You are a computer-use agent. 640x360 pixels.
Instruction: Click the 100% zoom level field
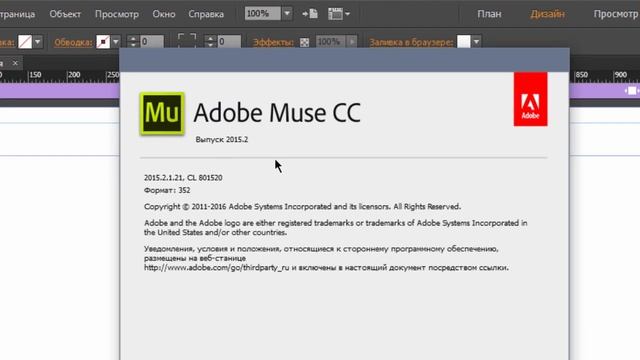(262, 13)
